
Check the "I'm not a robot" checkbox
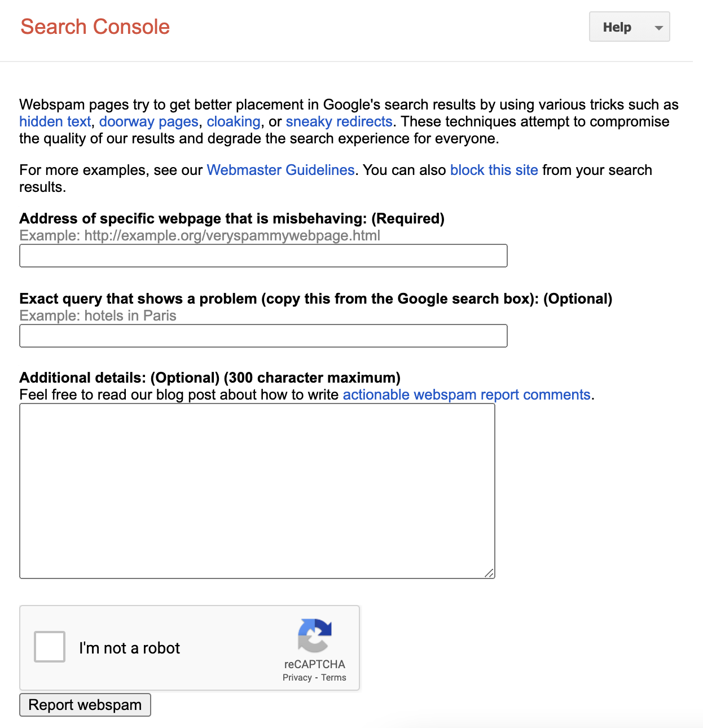coord(50,647)
